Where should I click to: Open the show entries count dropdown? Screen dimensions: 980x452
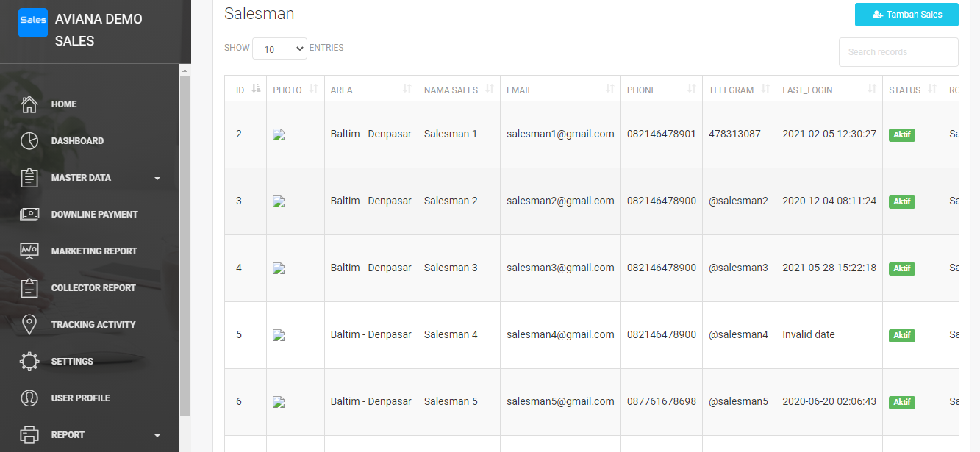[x=279, y=49]
